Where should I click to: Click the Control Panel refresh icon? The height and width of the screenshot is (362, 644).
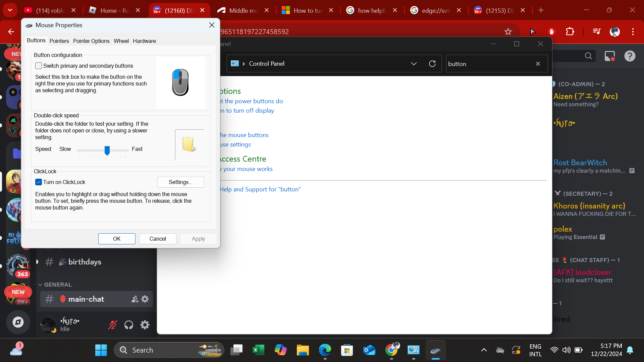pyautogui.click(x=432, y=64)
